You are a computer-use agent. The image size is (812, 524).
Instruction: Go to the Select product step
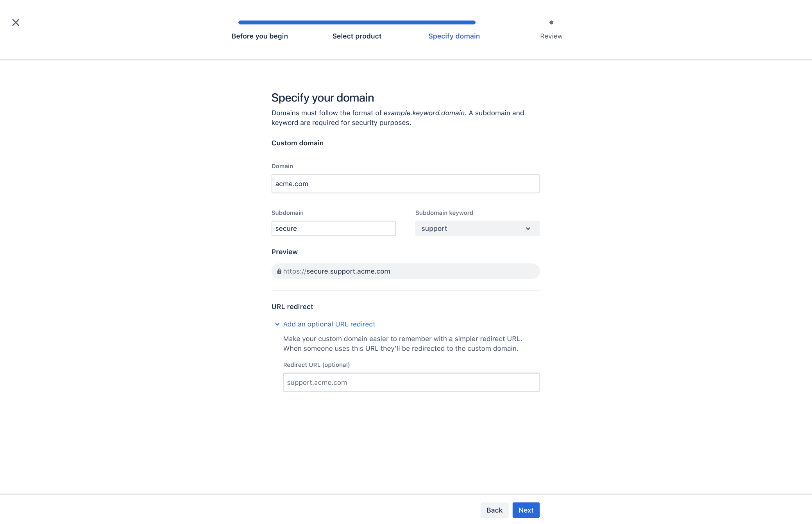tap(357, 36)
